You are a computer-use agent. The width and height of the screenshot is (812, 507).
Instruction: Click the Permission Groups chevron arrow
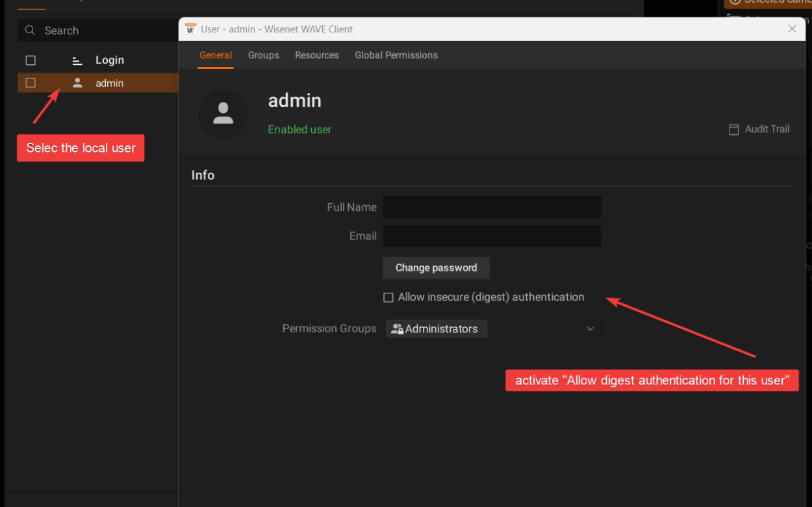pos(590,329)
